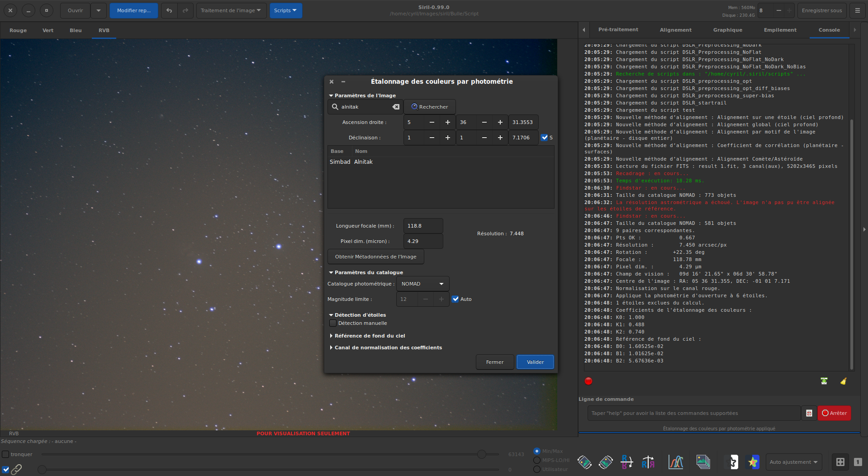Disable Auto magnitude limit
The height and width of the screenshot is (476, 868).
click(x=455, y=299)
